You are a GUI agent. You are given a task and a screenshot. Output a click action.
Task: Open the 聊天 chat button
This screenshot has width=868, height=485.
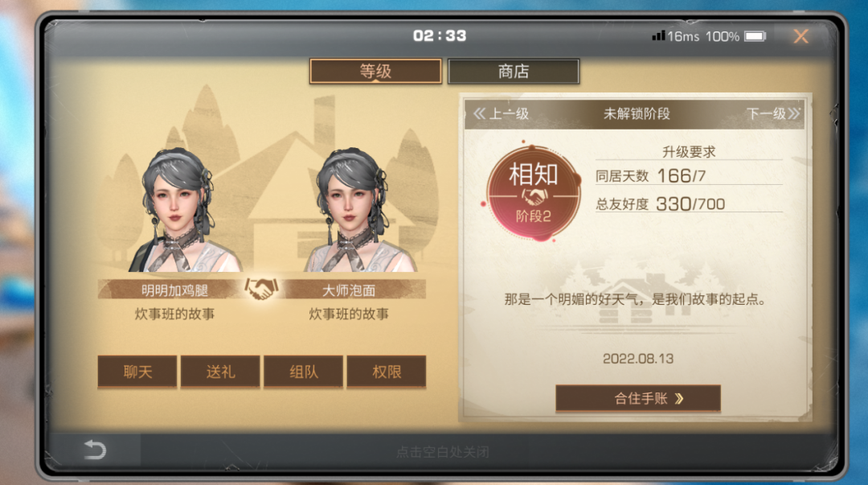[137, 372]
